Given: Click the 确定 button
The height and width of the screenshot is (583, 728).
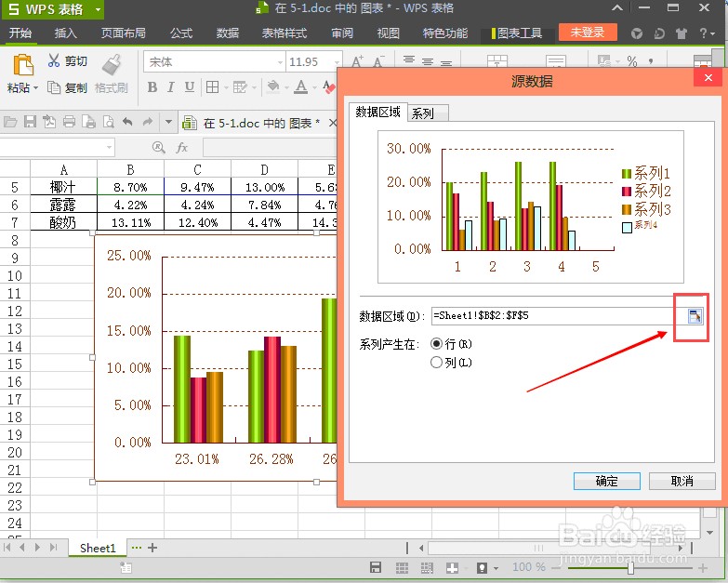Looking at the screenshot, I should pyautogui.click(x=606, y=481).
